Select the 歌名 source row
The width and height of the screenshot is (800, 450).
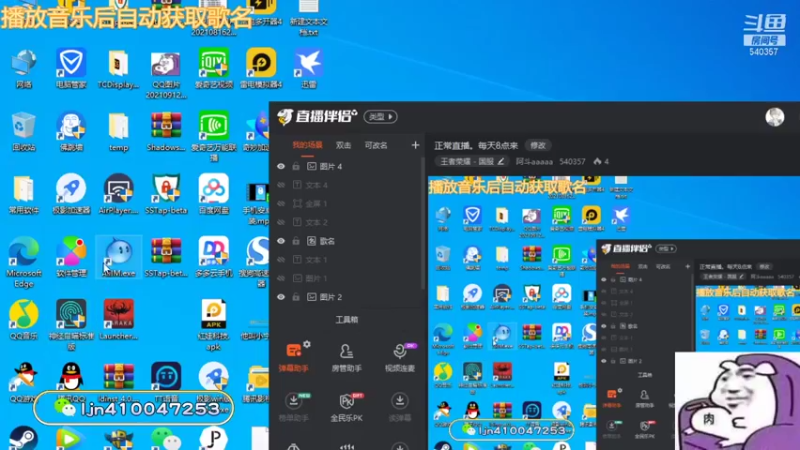click(x=348, y=241)
